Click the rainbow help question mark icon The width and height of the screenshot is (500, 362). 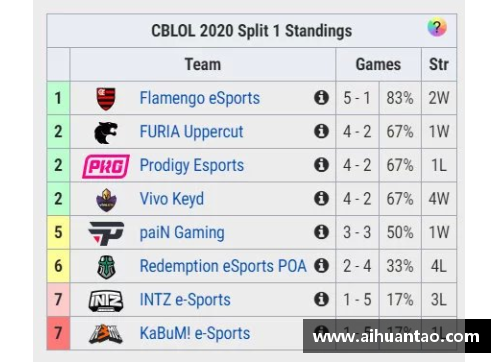tap(437, 27)
